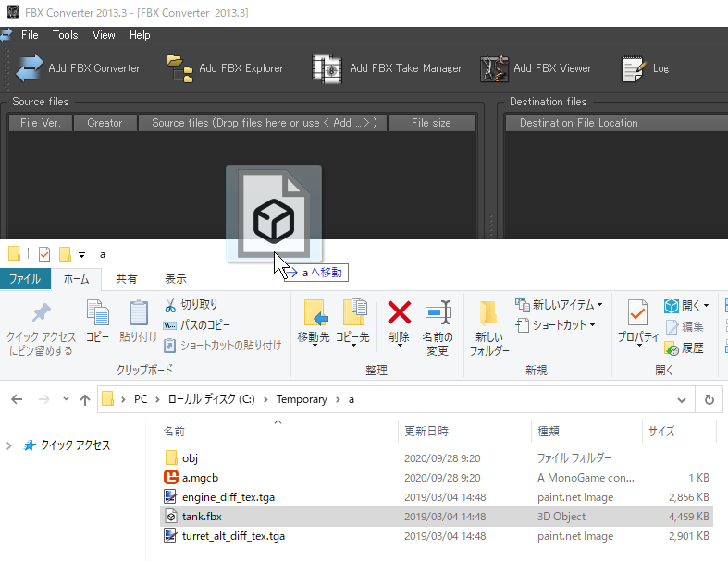Refresh the folder view
This screenshot has width=728, height=561.
click(709, 399)
